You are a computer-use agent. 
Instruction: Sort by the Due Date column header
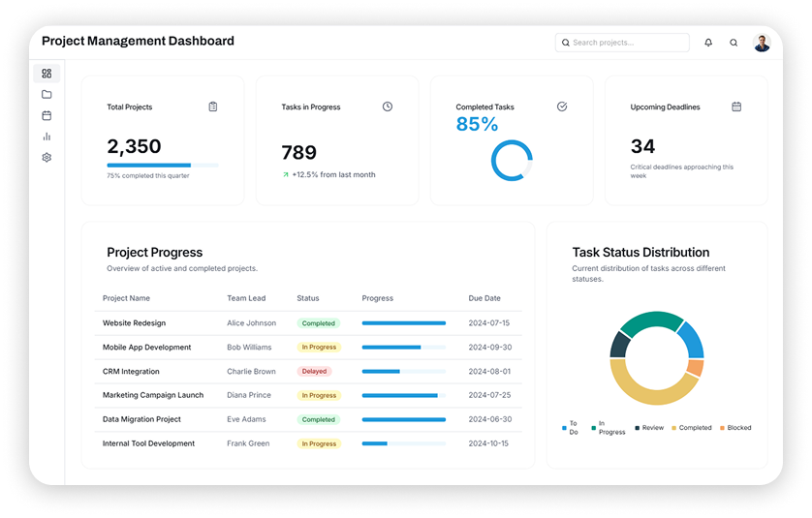click(484, 298)
